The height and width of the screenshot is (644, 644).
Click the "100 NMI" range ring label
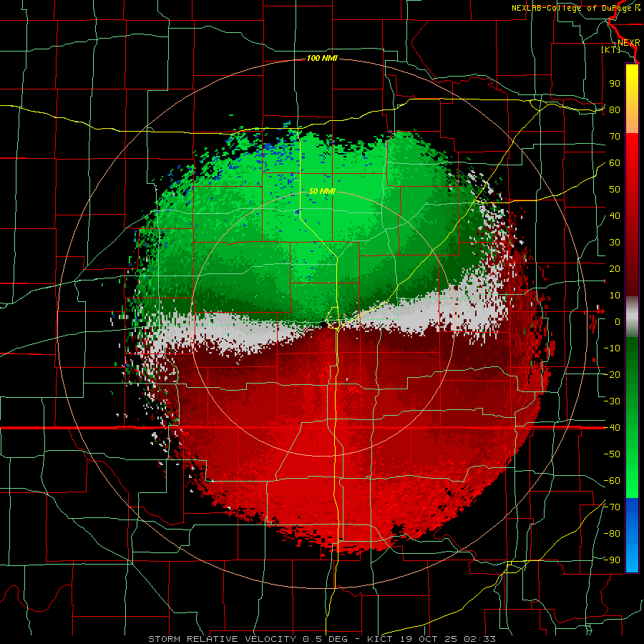point(322,59)
